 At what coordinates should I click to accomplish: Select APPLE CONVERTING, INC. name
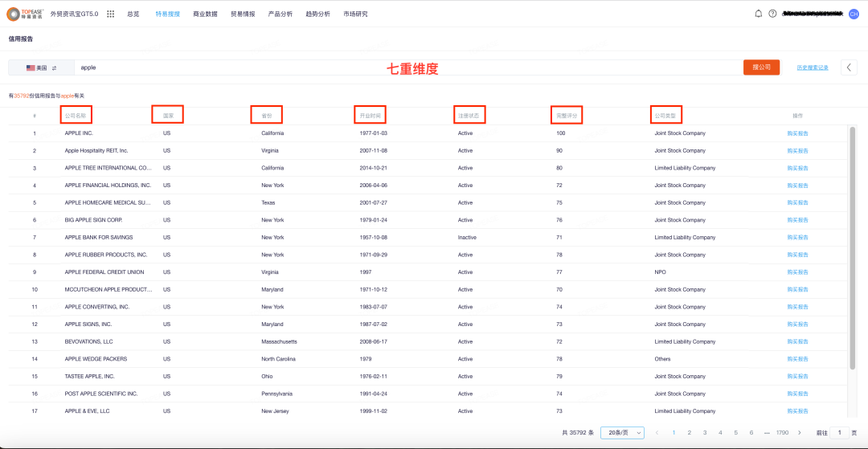(97, 307)
